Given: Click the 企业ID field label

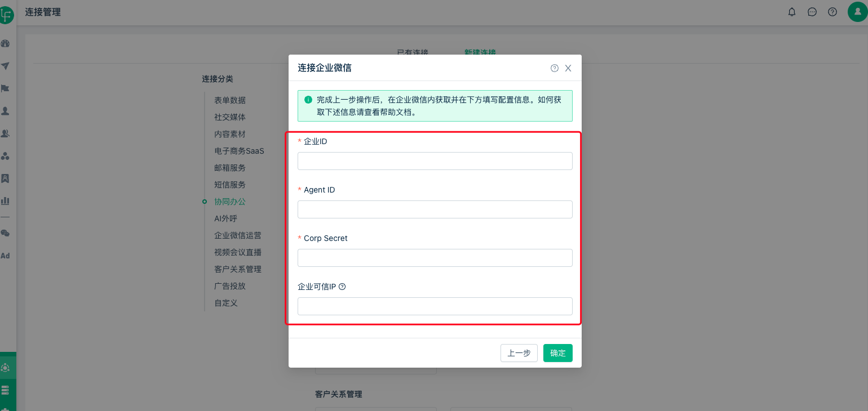Looking at the screenshot, I should click(316, 141).
